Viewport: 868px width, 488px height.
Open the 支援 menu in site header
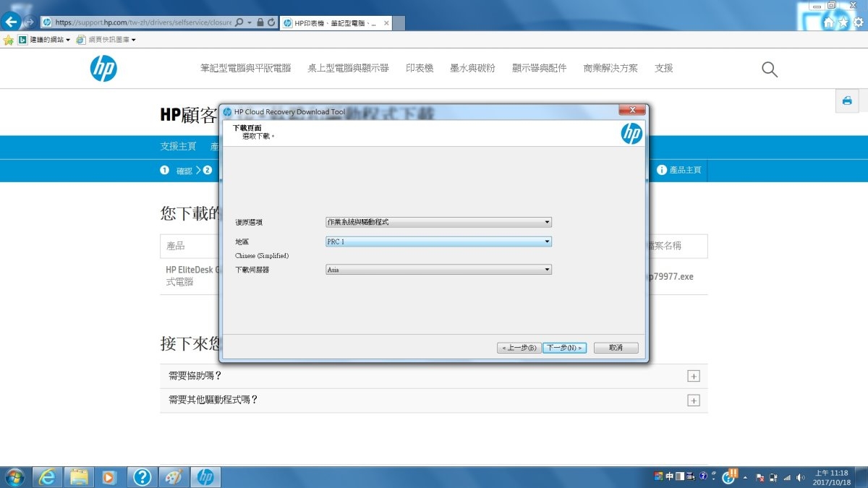click(x=663, y=68)
